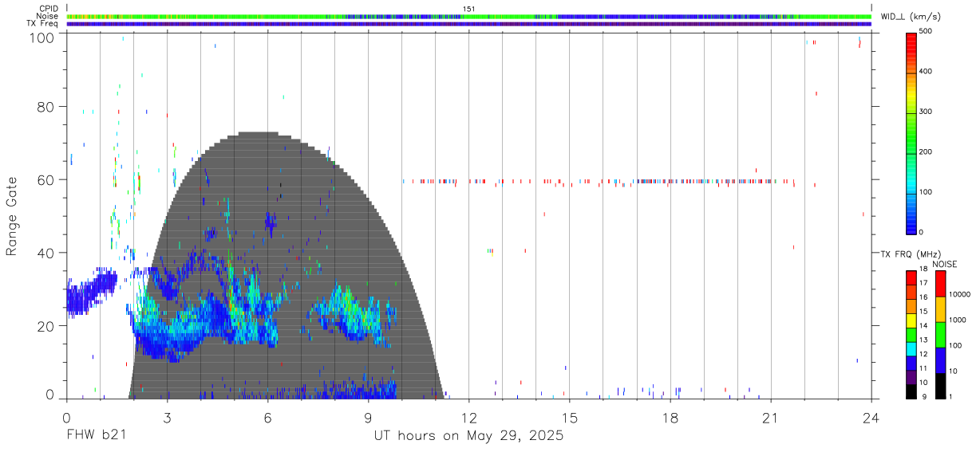The image size is (980, 452).
Task: Click the 80 tick on Range Gate axis
Action: click(46, 107)
